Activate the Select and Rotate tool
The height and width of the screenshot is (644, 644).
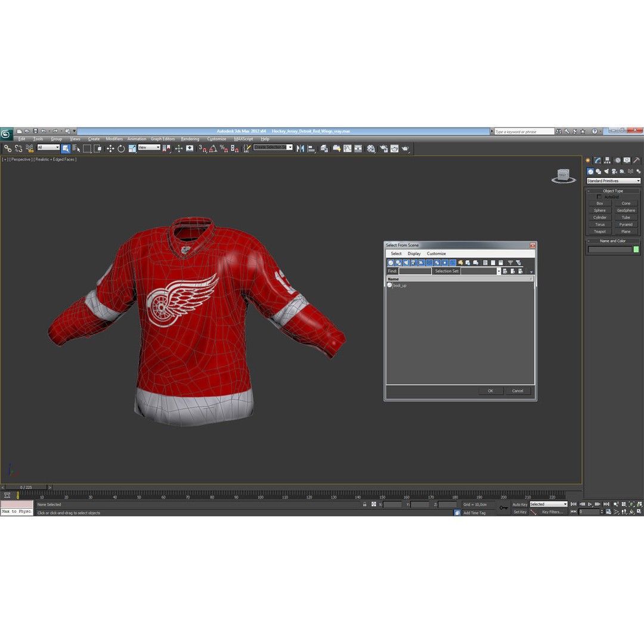click(x=120, y=148)
